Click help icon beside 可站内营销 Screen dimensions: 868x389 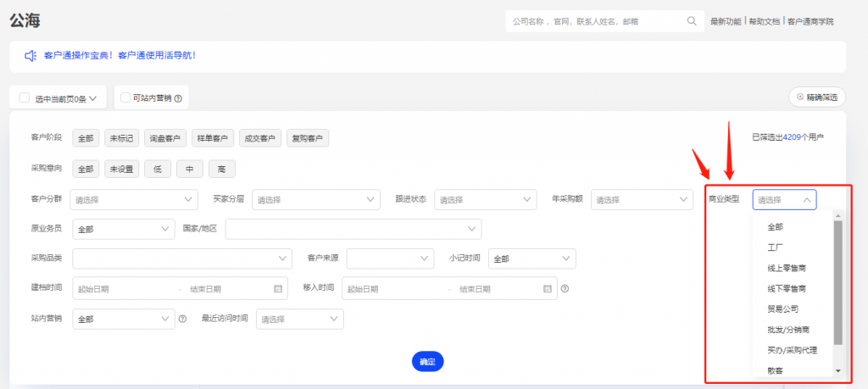click(180, 98)
